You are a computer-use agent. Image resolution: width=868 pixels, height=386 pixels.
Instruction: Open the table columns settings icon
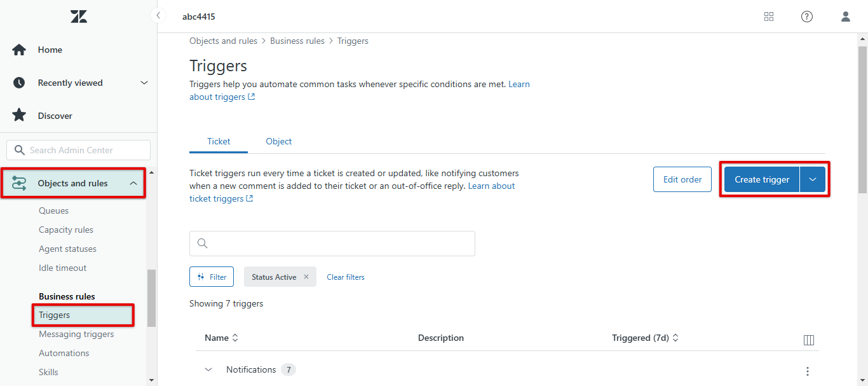tap(809, 340)
